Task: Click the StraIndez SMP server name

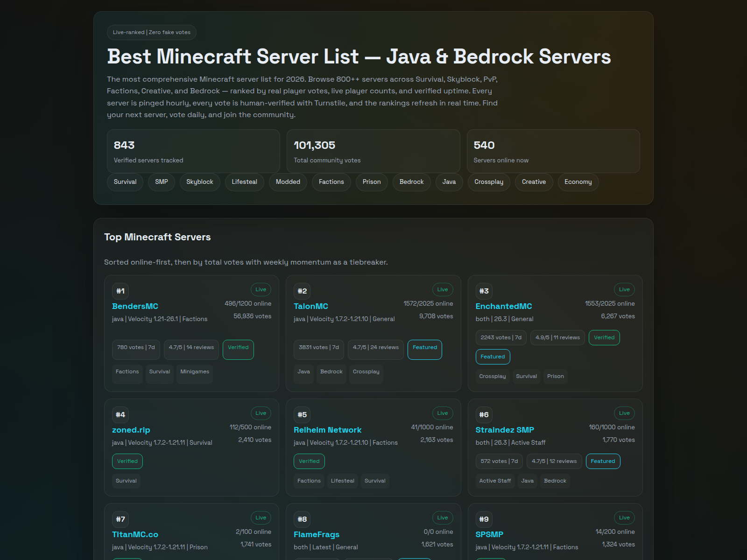Action: [x=504, y=430]
